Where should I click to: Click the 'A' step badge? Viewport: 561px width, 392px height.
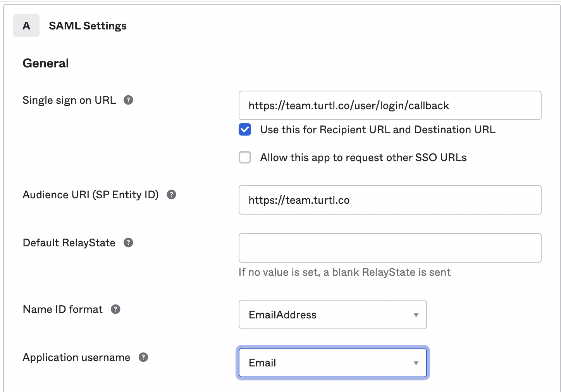(26, 26)
